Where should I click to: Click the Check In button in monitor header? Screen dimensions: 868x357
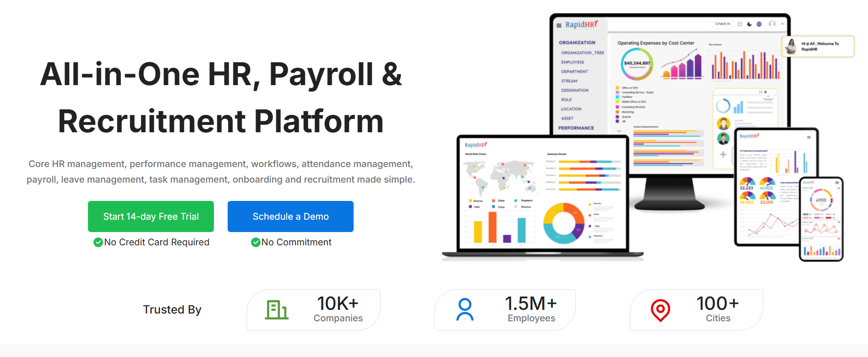pos(723,24)
